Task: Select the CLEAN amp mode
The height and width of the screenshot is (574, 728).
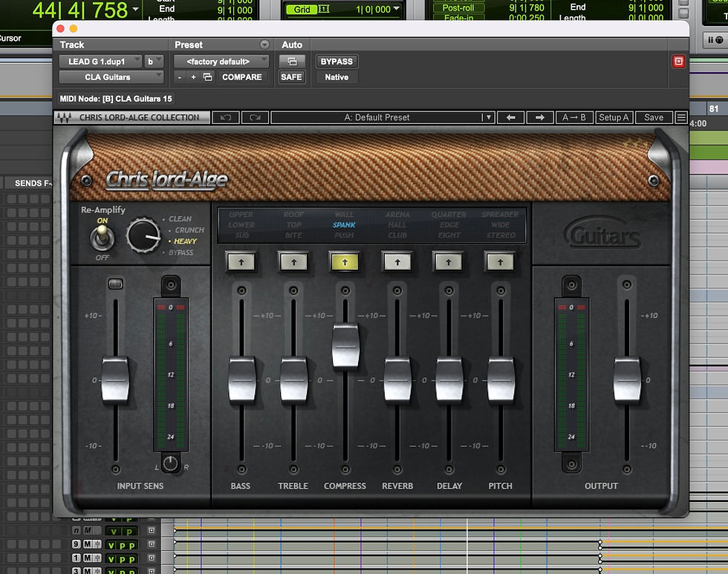Action: [x=180, y=218]
